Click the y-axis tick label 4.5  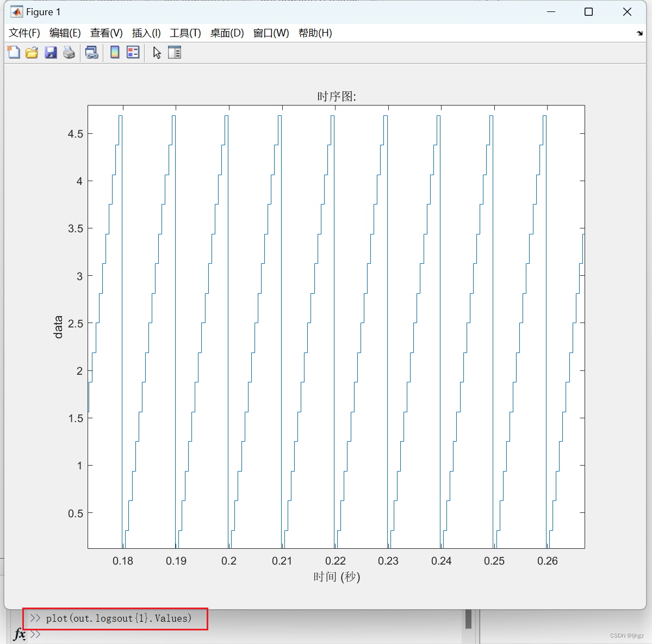(75, 134)
